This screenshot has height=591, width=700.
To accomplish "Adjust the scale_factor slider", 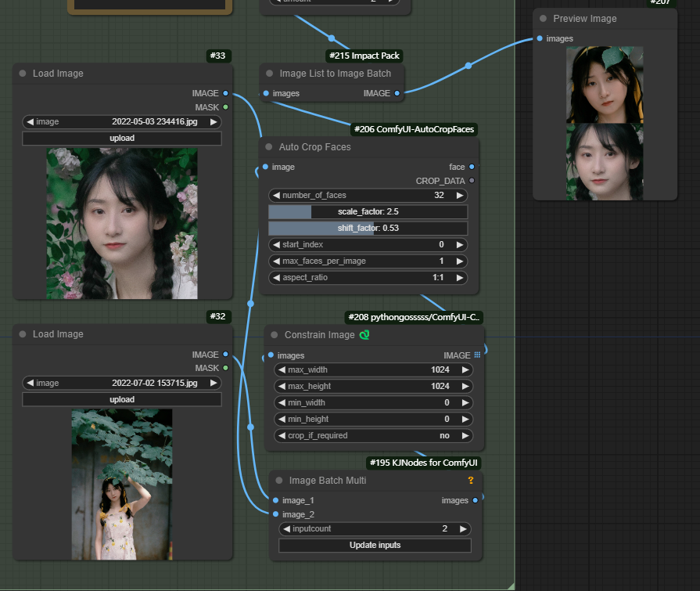I will (x=368, y=212).
